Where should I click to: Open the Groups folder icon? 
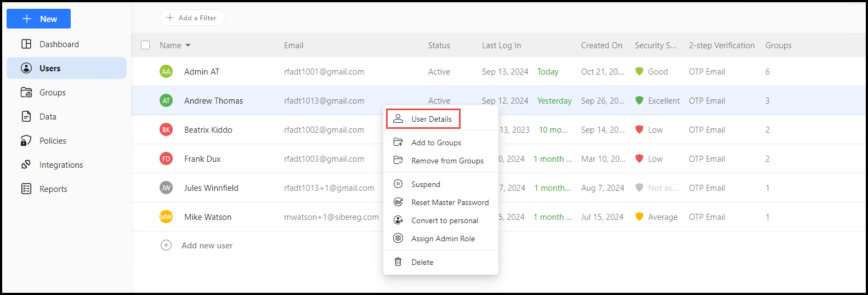point(26,93)
